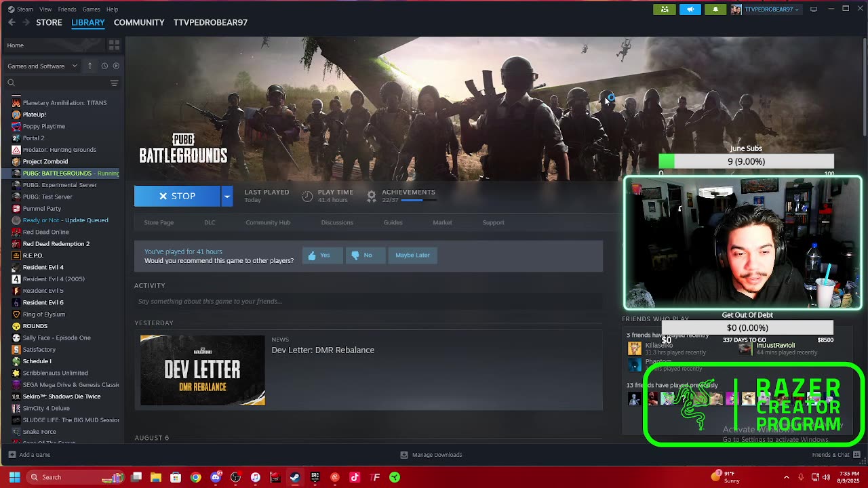This screenshot has width=868, height=488.
Task: Go forward with the navigation arrow
Action: [26, 22]
